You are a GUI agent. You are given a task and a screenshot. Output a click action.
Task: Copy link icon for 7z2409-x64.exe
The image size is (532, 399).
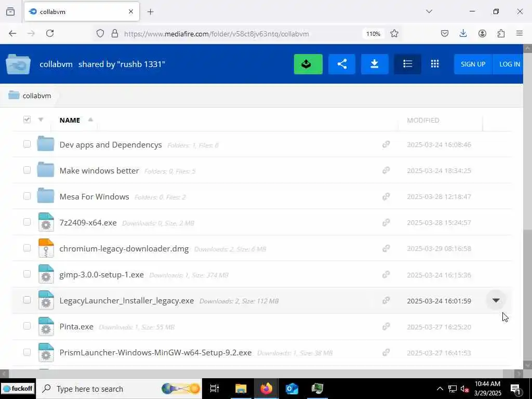386,222
